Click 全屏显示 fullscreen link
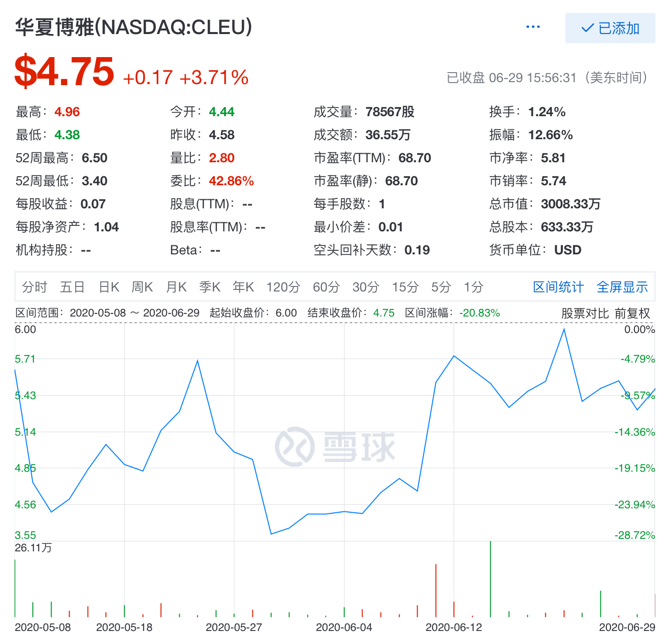This screenshot has height=635, width=672. pos(622,287)
